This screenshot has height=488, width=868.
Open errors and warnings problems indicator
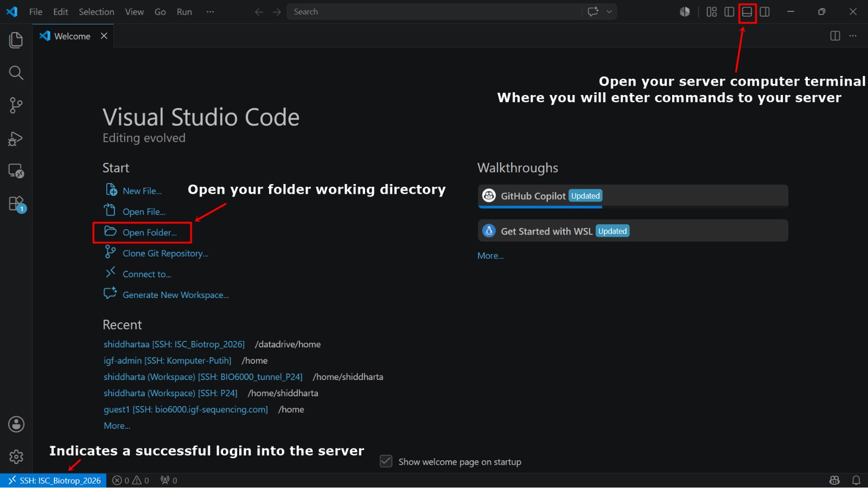[x=131, y=480]
